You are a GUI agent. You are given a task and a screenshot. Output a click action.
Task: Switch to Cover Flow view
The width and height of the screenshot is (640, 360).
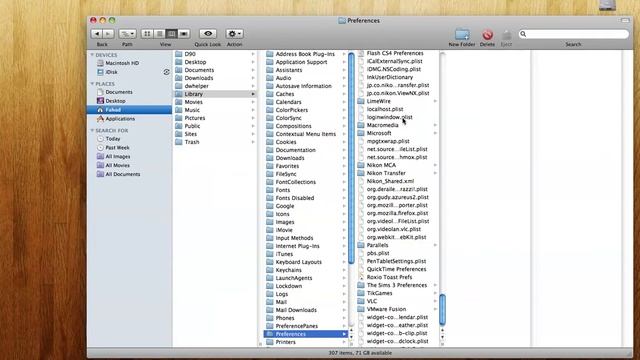click(x=184, y=34)
